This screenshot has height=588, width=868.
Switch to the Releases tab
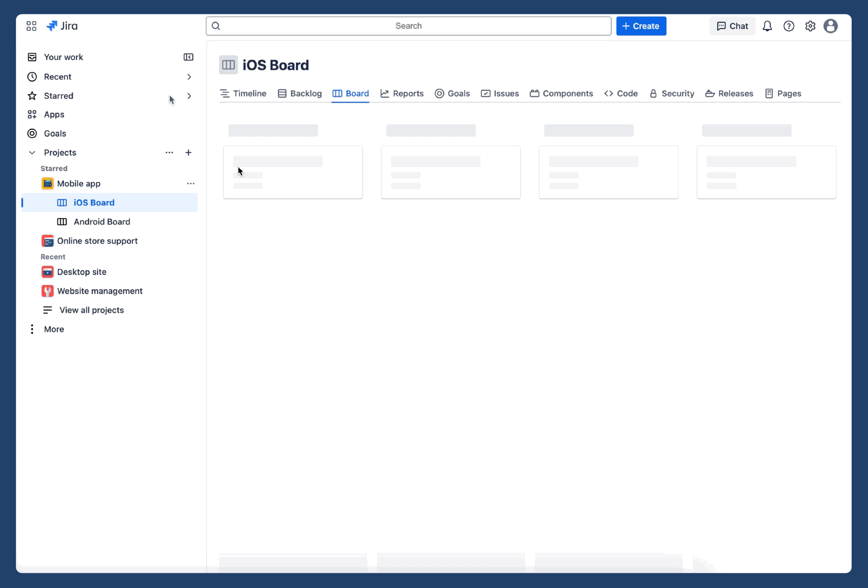tap(729, 93)
